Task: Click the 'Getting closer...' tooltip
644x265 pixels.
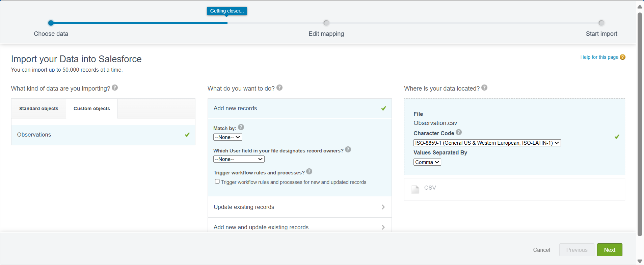Action: (x=227, y=11)
